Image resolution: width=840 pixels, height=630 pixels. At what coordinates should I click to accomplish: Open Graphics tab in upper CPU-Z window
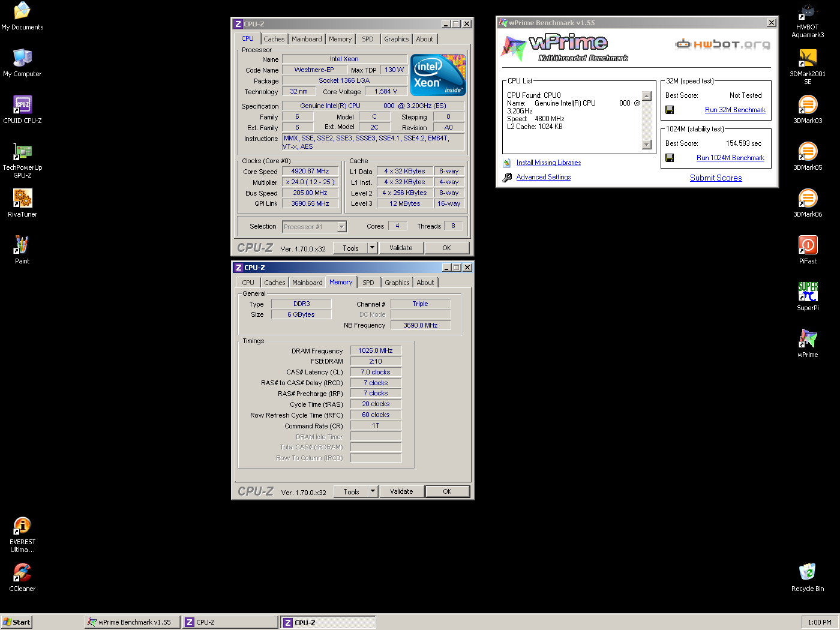[x=397, y=39]
